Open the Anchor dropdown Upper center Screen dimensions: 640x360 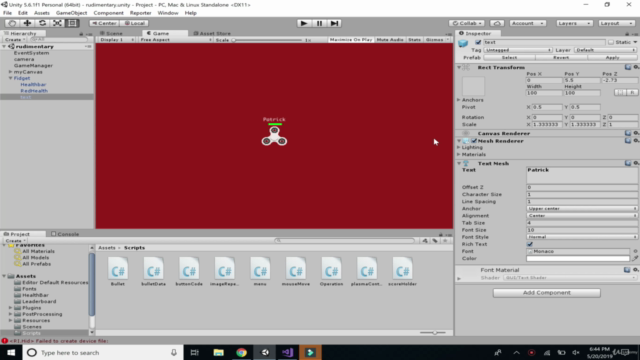click(x=582, y=209)
